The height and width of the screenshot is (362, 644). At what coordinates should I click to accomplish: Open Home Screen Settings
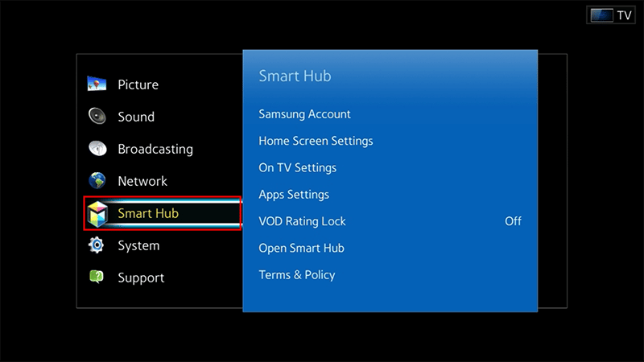point(316,141)
